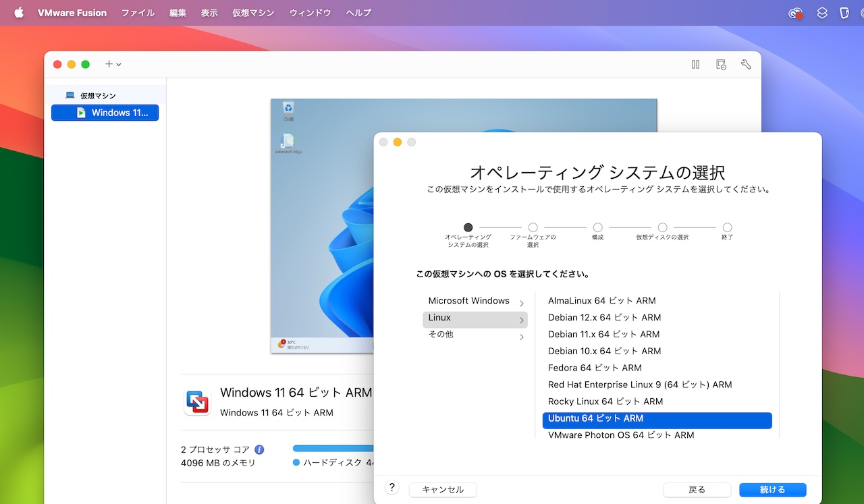Open VMware Fusion application menu
This screenshot has width=864, height=504.
72,13
